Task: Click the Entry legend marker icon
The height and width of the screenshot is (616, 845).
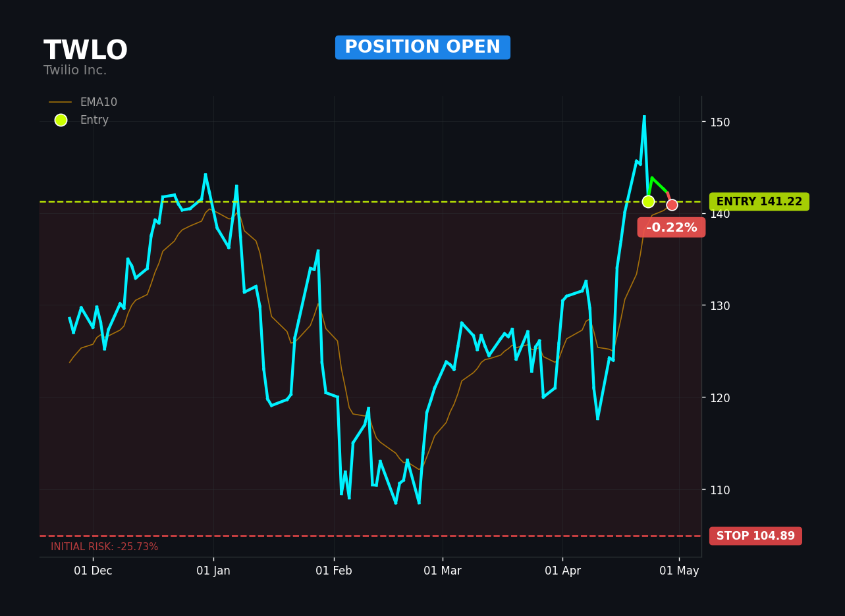Action: coord(61,120)
